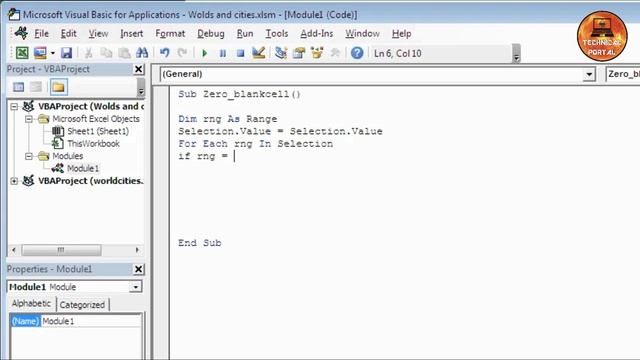This screenshot has width=640, height=360.
Task: Open Object Browser toolbar icon
Action: [317, 53]
